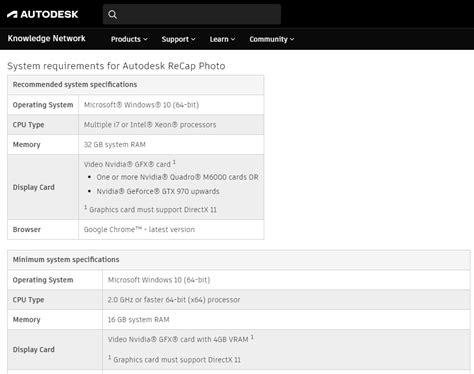Select the Google Chrome latest version cell
The width and height of the screenshot is (474, 374).
[171, 230]
